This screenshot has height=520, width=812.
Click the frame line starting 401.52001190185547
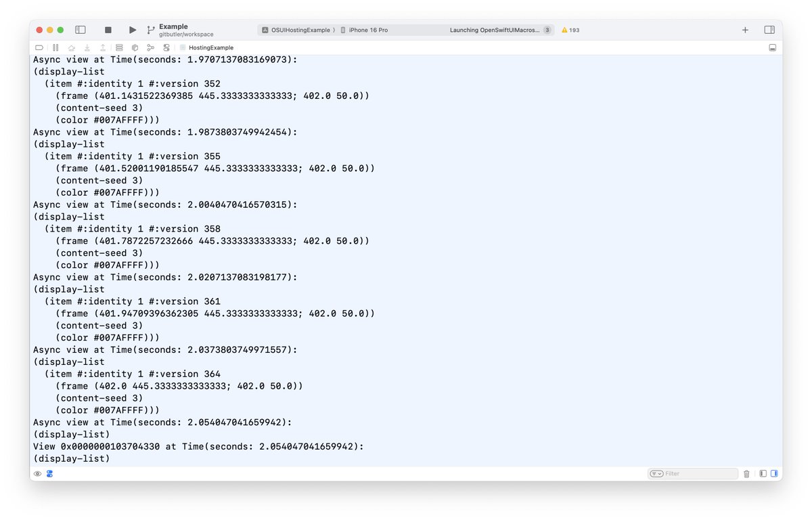click(215, 169)
